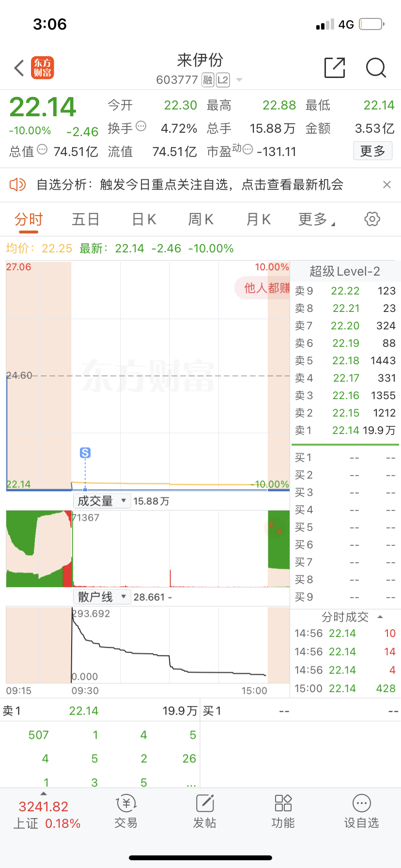This screenshot has width=401, height=868.
Task: Switch to the 月K tab
Action: tap(259, 219)
